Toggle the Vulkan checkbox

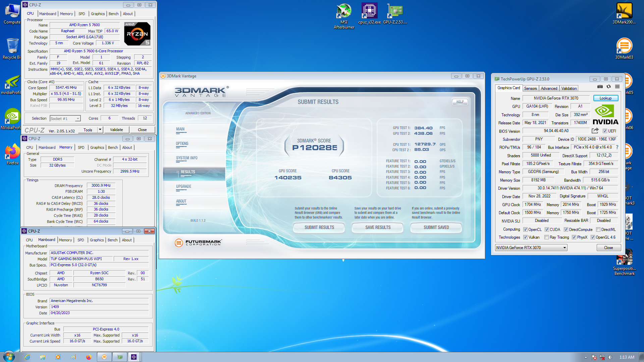click(x=525, y=237)
